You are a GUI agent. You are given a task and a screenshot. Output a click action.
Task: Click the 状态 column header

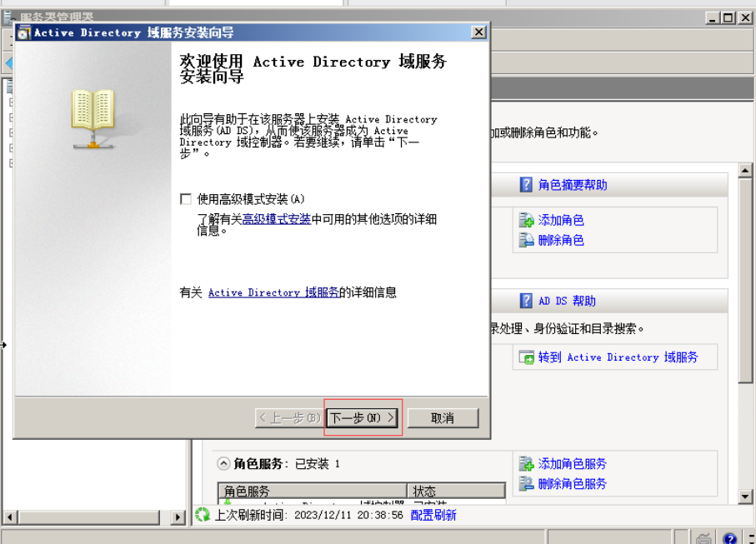click(x=456, y=491)
